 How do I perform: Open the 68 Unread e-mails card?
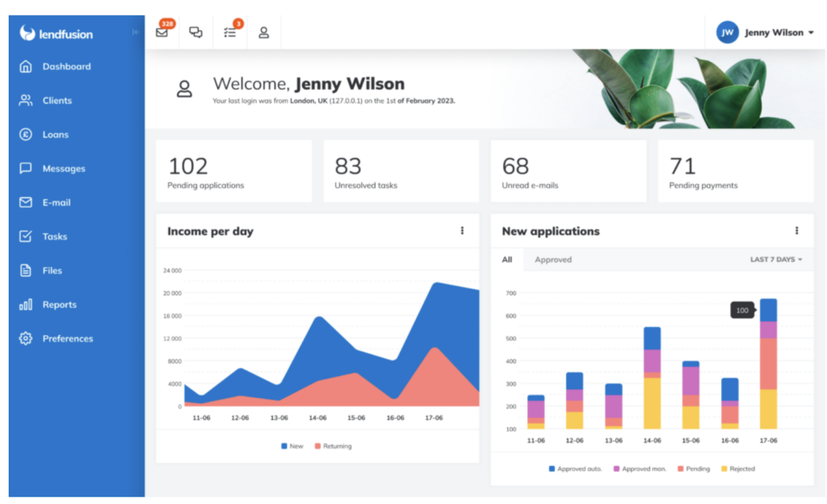(568, 170)
